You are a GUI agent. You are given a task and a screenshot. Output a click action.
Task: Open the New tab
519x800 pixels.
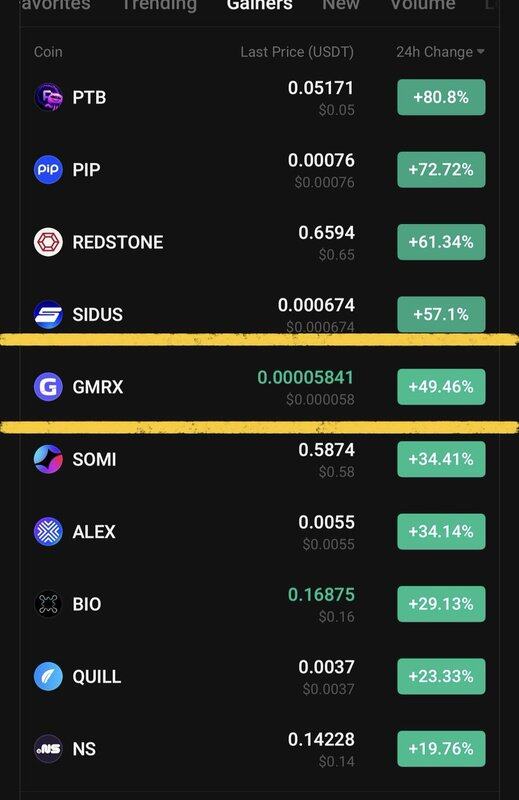[x=341, y=5]
